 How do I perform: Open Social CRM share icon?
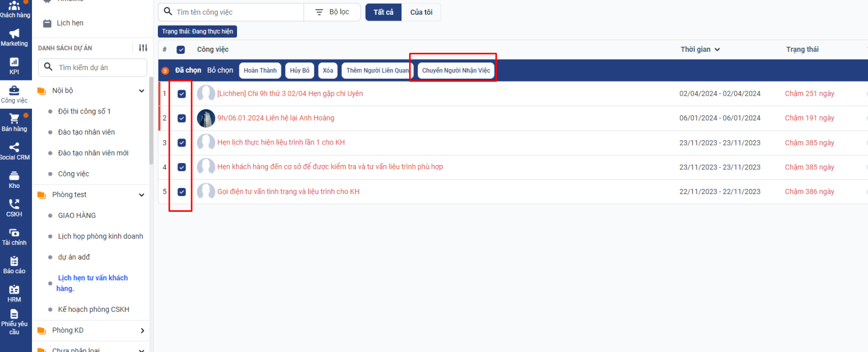pyautogui.click(x=15, y=150)
